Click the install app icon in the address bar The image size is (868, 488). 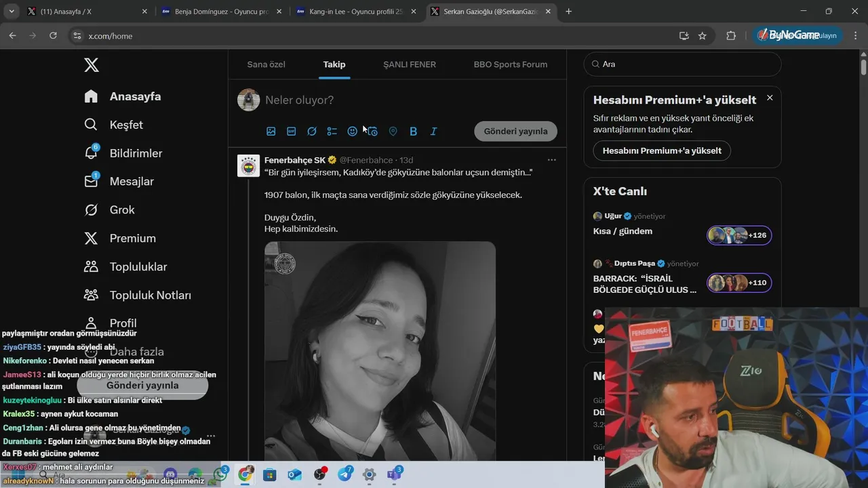click(x=684, y=36)
